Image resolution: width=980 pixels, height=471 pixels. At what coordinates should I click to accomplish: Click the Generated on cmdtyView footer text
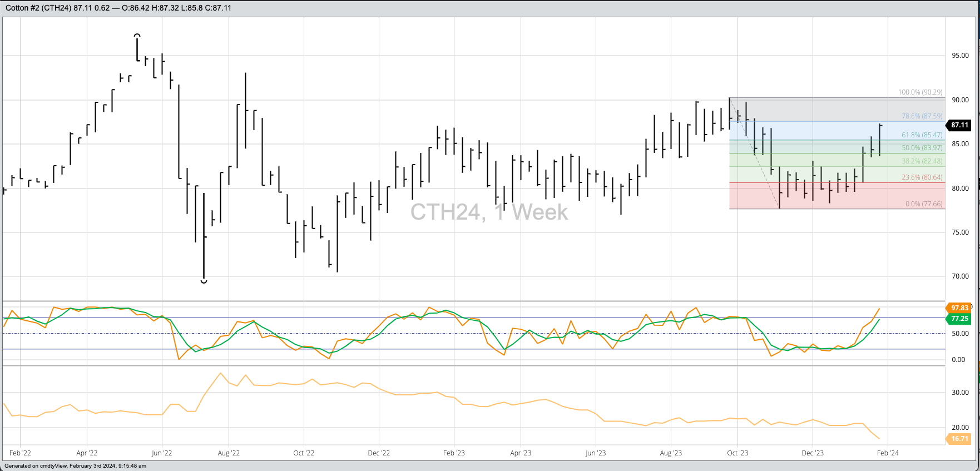pyautogui.click(x=75, y=466)
